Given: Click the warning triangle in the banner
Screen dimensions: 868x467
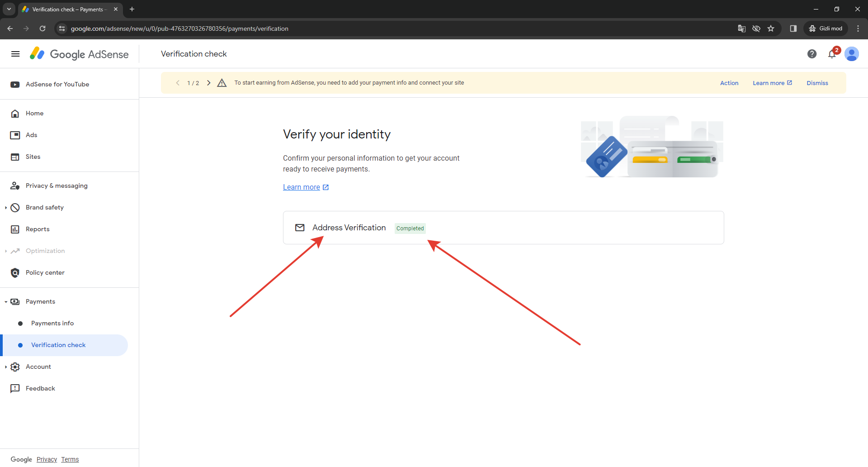Looking at the screenshot, I should (222, 83).
